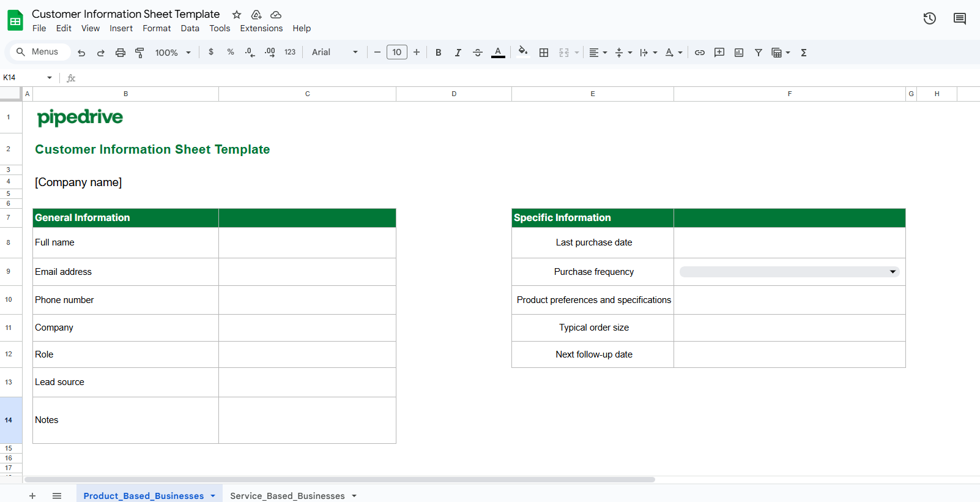Click the Redo icon

101,53
